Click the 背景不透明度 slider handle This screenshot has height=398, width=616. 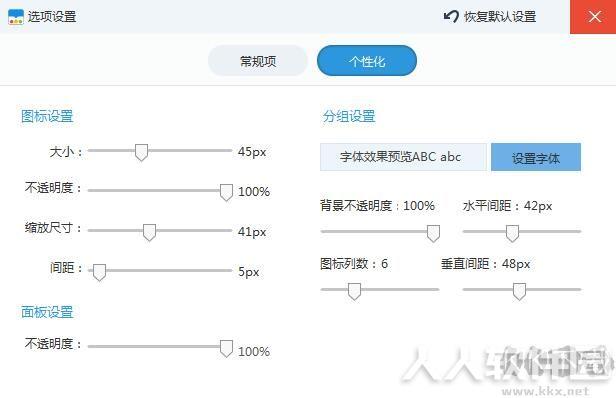coord(433,233)
